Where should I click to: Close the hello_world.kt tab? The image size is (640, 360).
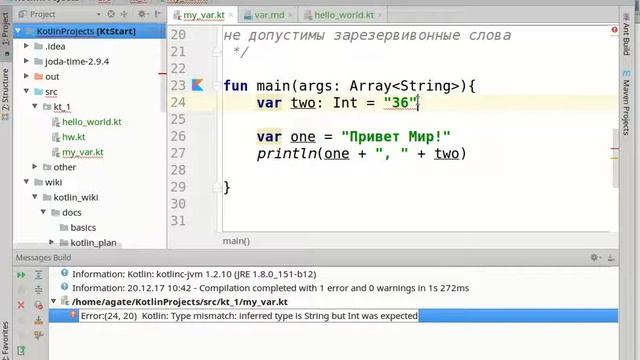pyautogui.click(x=380, y=16)
